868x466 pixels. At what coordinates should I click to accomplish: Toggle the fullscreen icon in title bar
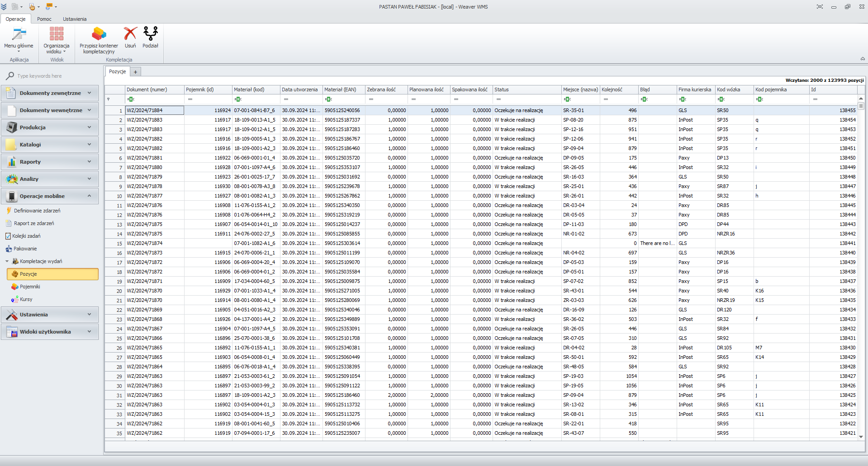click(820, 7)
